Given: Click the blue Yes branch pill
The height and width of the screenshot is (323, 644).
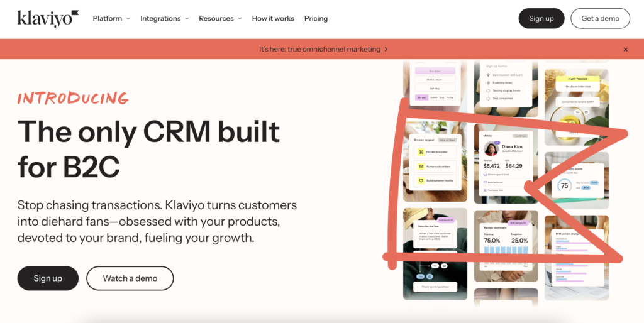Looking at the screenshot, I should pos(421,276).
